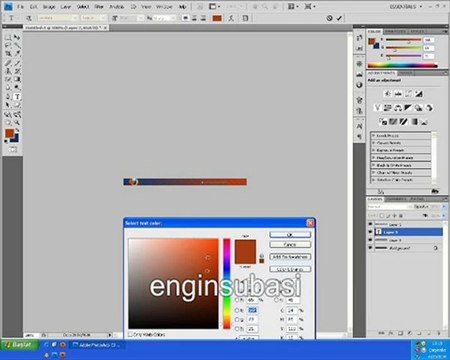Center-align the text in options bar

coord(194,18)
